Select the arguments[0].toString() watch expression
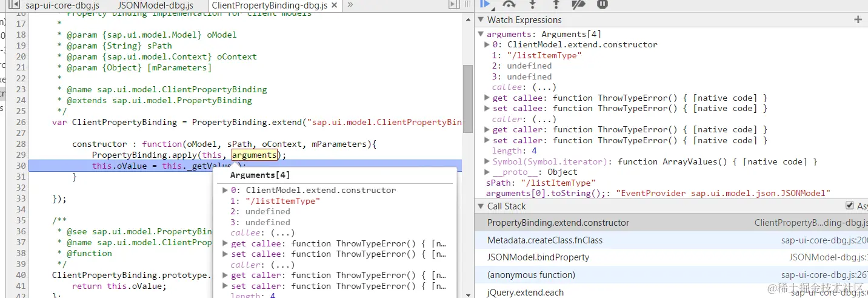Viewport: 868px width, 298px height. [x=658, y=193]
